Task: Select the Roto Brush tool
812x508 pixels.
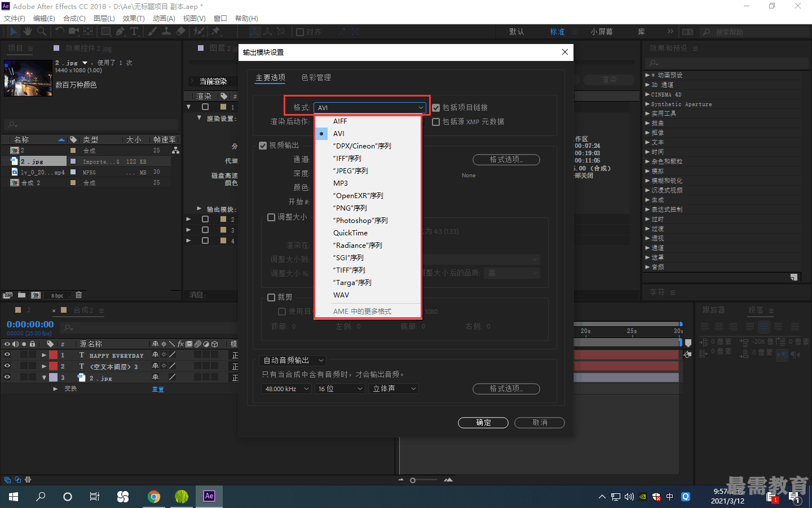Action: 199,32
